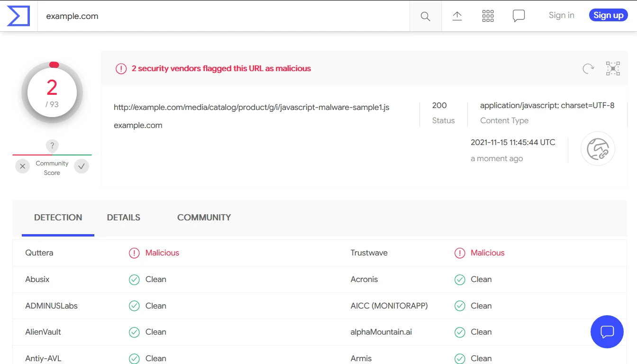The image size is (637, 364).
Task: Open the upload file icon
Action: point(457,16)
